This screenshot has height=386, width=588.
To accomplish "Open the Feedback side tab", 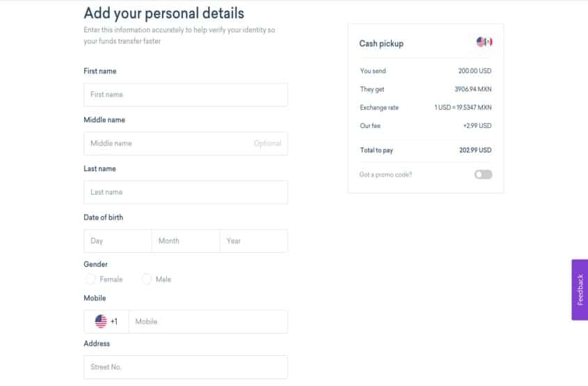I will (580, 290).
